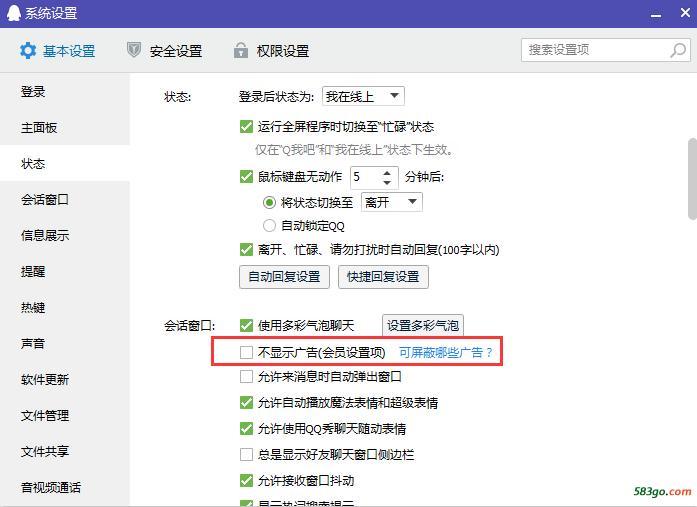Open the 登录 sidebar section
Viewport: 697px width, 507px height.
click(65, 92)
